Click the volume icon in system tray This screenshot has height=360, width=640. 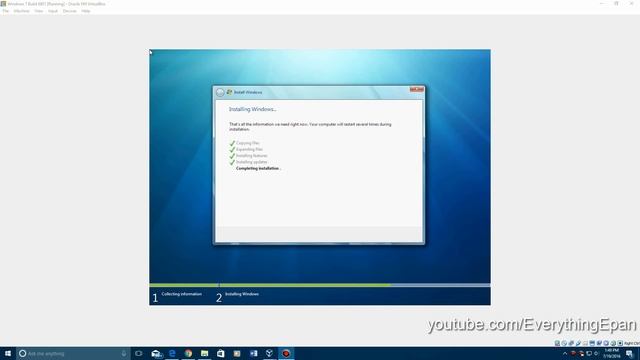tap(596, 353)
